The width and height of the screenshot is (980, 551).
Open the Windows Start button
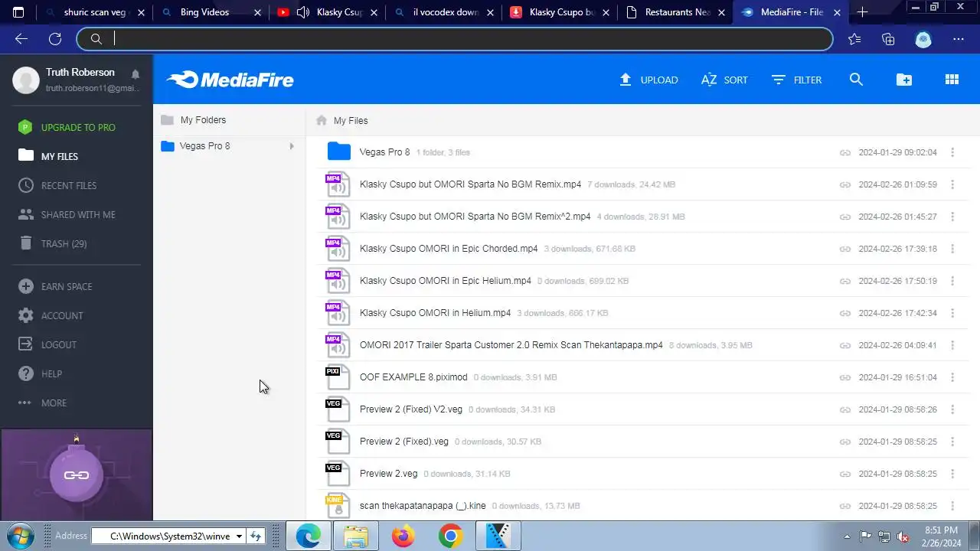(x=21, y=536)
